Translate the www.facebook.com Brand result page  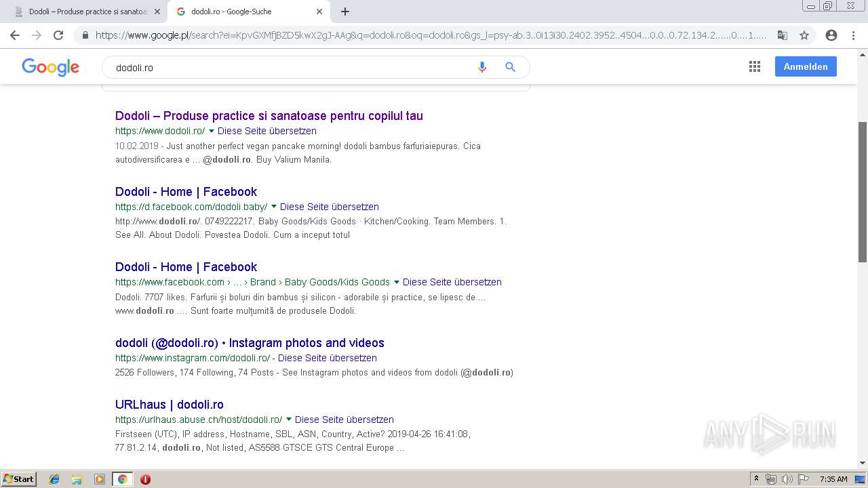pyautogui.click(x=452, y=282)
